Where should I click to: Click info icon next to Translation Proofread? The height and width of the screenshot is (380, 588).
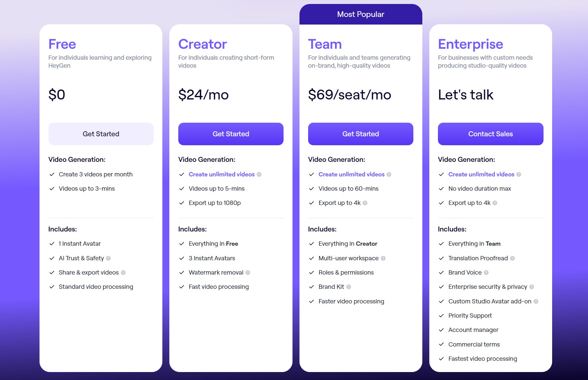[512, 258]
